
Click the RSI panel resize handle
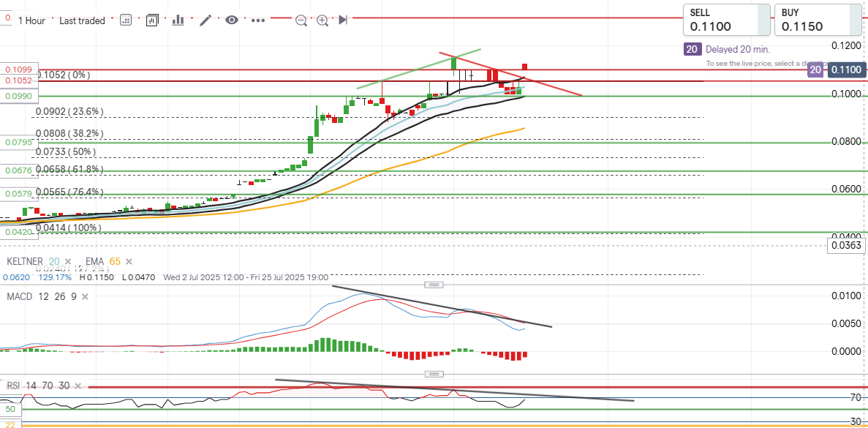tap(434, 375)
